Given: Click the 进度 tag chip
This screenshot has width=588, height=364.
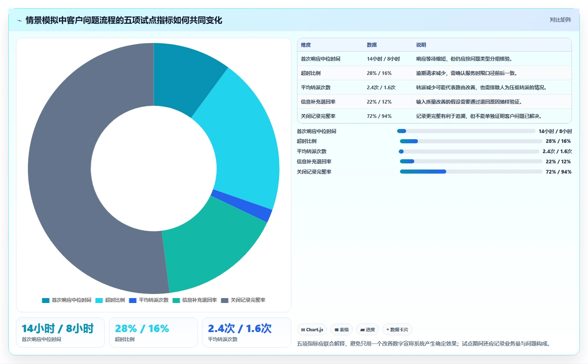Looking at the screenshot, I should click(x=368, y=330).
